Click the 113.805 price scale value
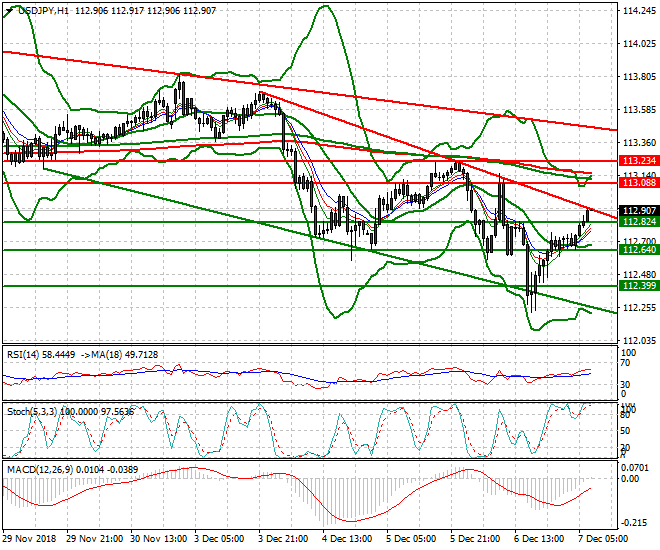 (639, 77)
